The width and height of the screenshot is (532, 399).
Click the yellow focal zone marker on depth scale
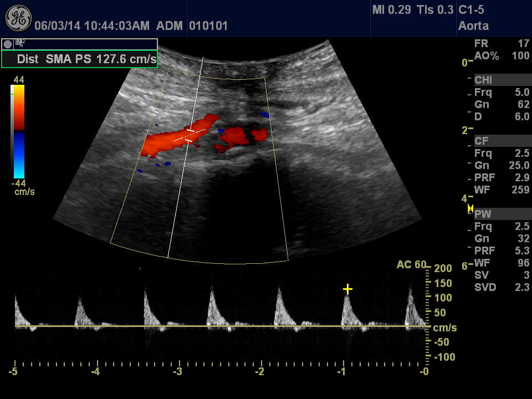point(470,208)
